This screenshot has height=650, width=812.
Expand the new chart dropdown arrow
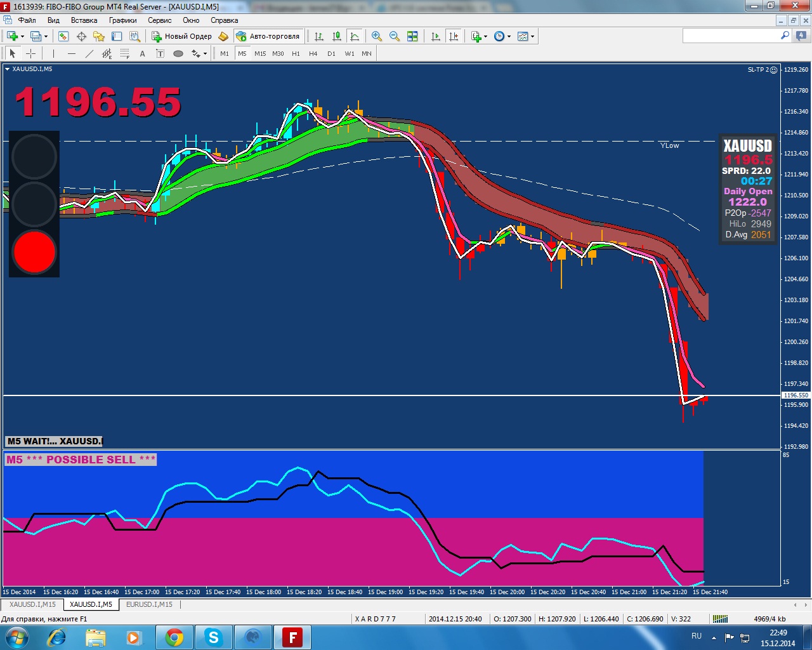pos(22,36)
